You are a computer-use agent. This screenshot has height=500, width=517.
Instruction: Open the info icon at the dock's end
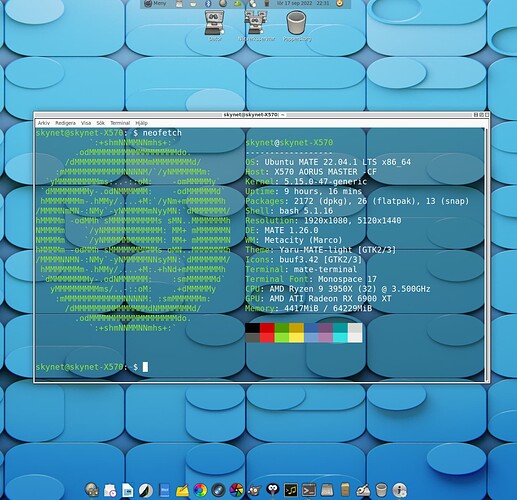click(x=399, y=490)
